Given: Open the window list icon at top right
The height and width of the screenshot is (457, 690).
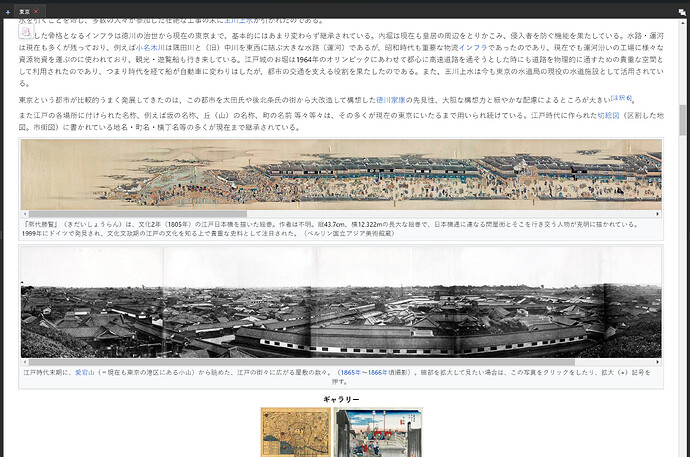Looking at the screenshot, I should tap(682, 12).
